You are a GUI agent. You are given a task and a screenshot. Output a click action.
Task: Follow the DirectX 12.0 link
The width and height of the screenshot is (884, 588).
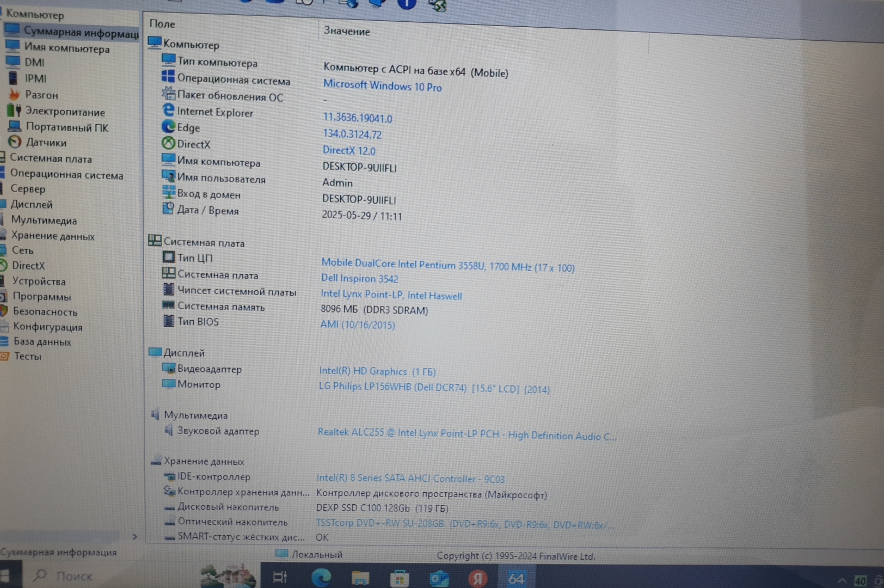[349, 150]
